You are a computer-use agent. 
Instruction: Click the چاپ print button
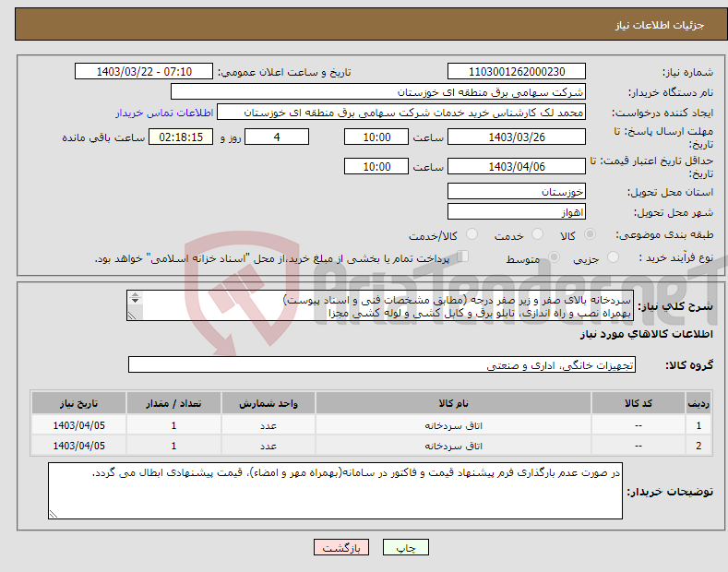pyautogui.click(x=405, y=547)
